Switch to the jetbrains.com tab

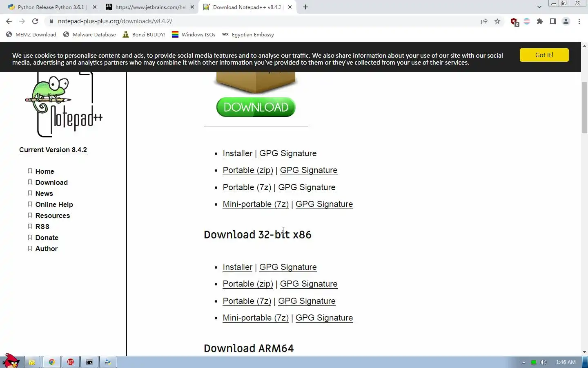[150, 7]
